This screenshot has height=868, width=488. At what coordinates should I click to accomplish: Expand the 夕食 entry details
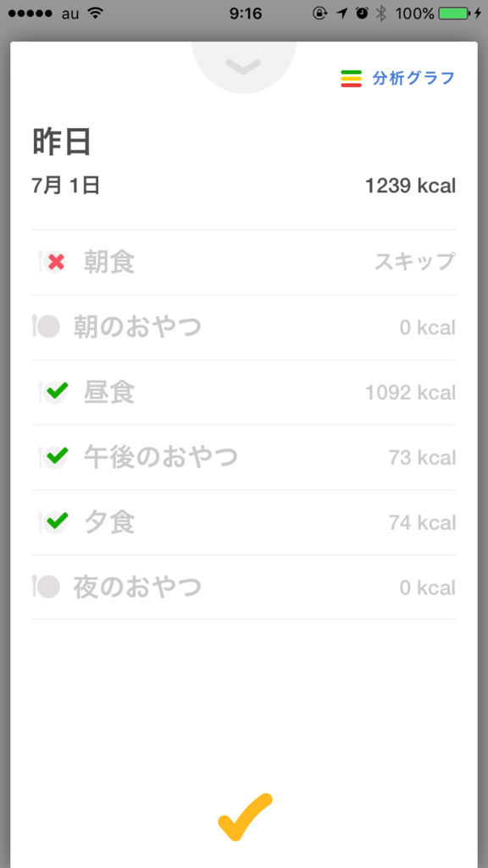click(244, 522)
